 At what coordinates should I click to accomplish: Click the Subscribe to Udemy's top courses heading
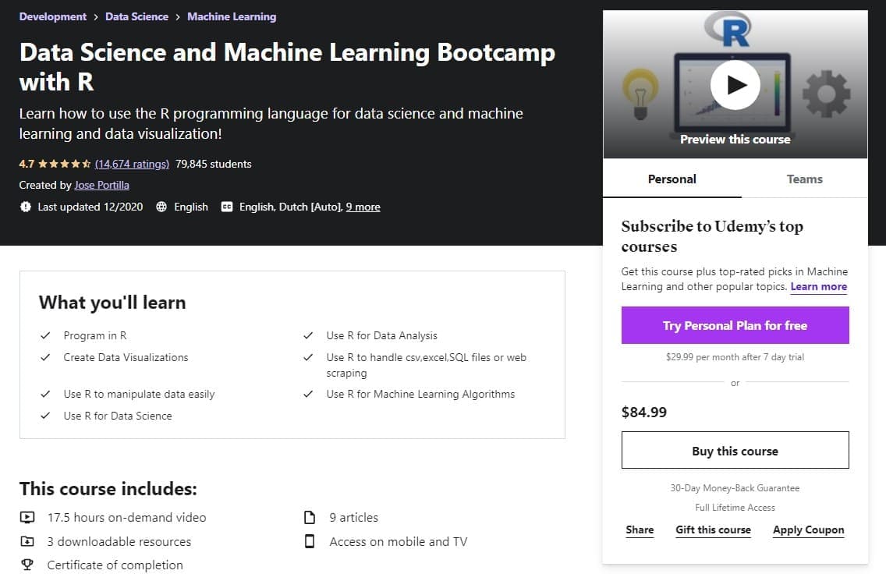coord(712,236)
